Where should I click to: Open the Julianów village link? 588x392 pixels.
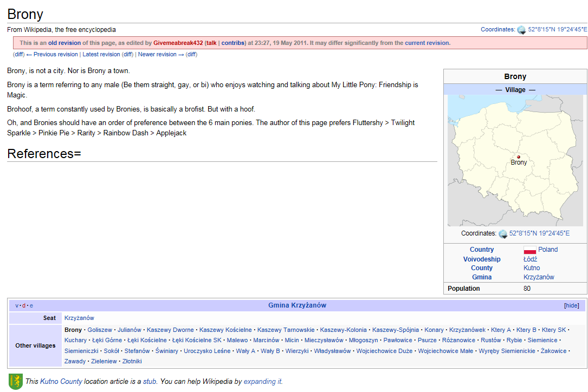pos(130,330)
